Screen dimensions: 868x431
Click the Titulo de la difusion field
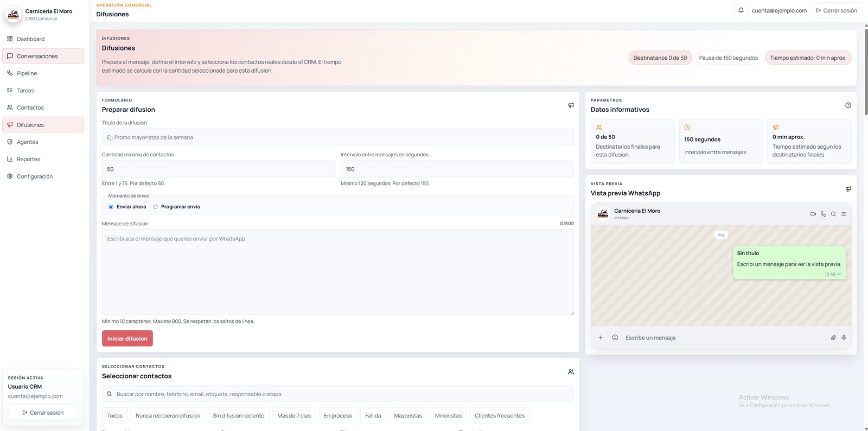coord(338,137)
